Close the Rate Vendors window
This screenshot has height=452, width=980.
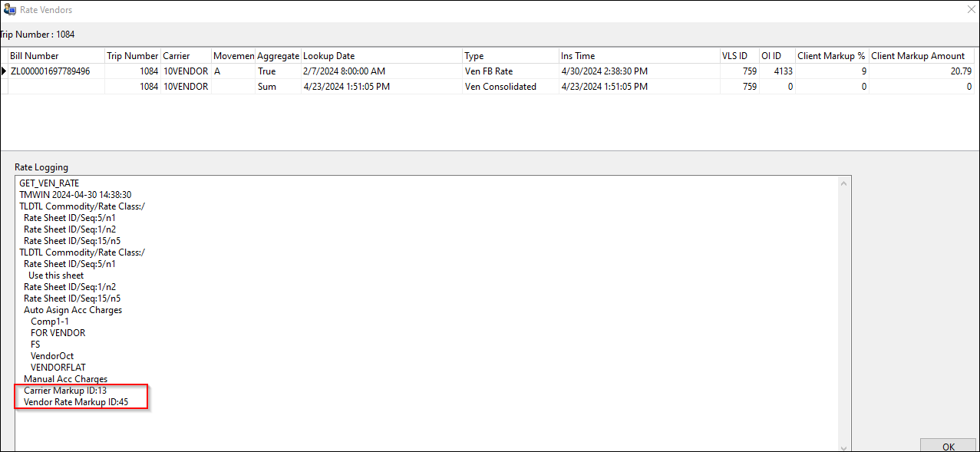tap(970, 10)
